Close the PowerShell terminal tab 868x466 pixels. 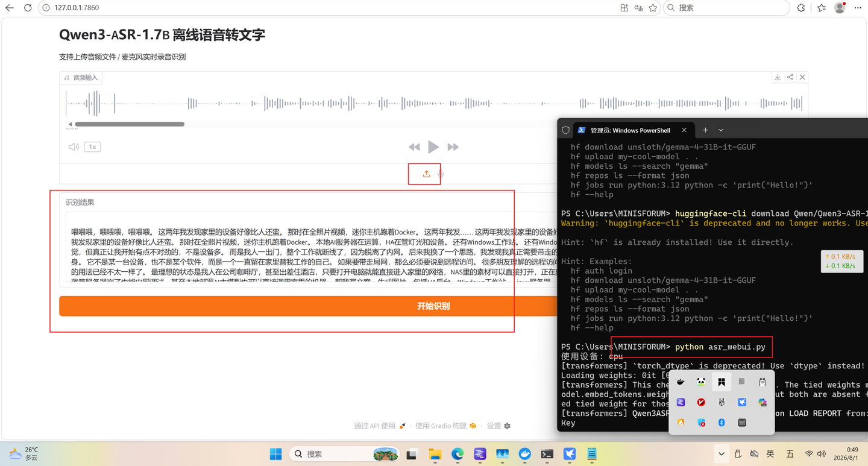click(x=684, y=130)
